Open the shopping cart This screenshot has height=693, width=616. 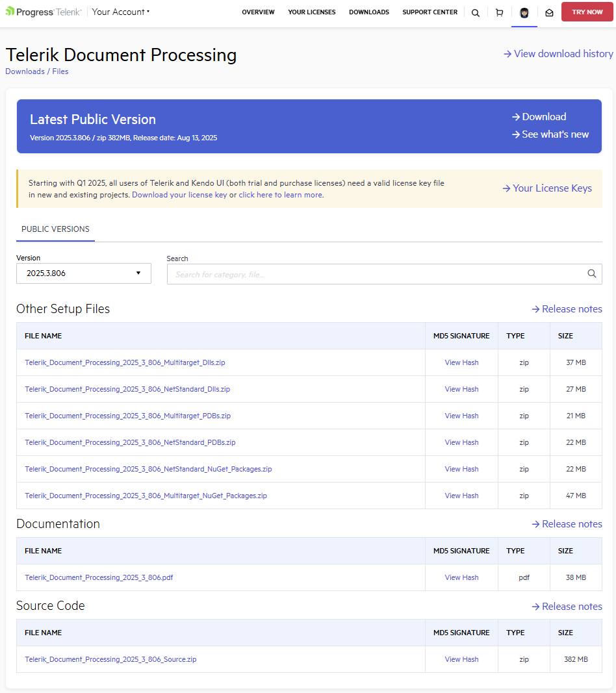499,12
